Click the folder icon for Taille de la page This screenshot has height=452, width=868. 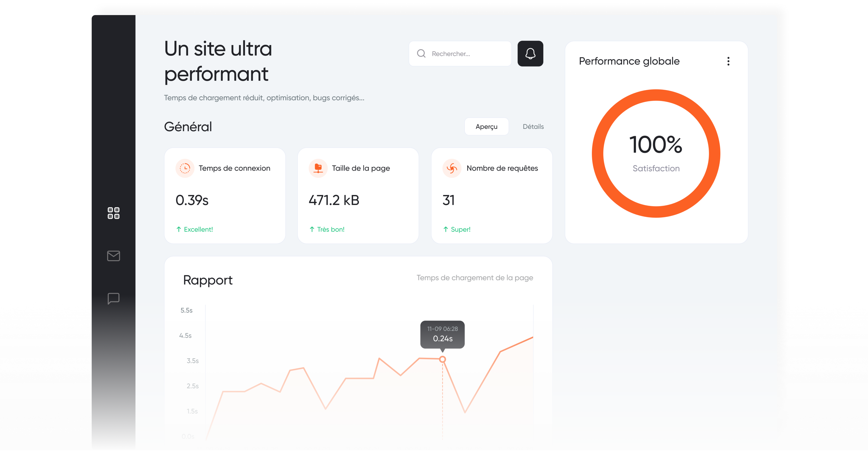[318, 168]
